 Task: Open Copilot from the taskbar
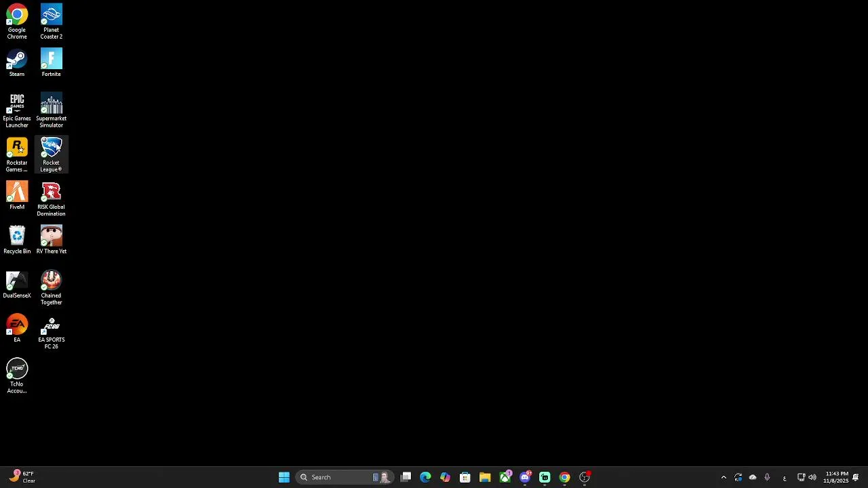pos(445,477)
